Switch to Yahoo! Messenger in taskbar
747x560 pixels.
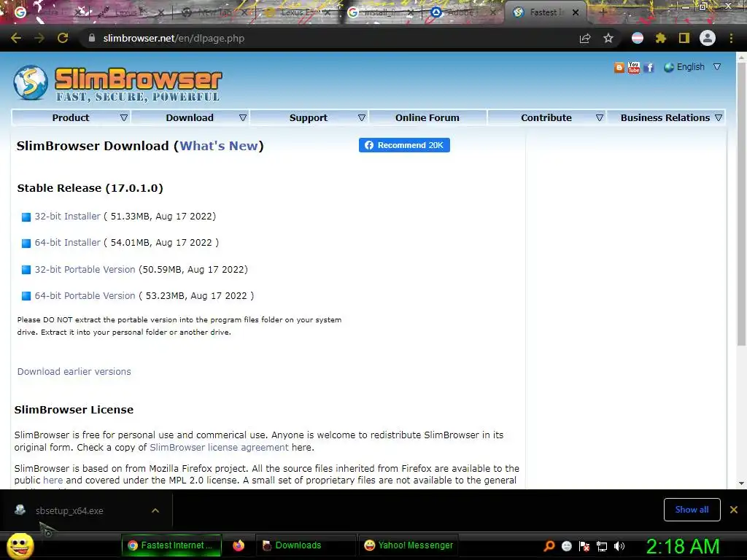(409, 545)
